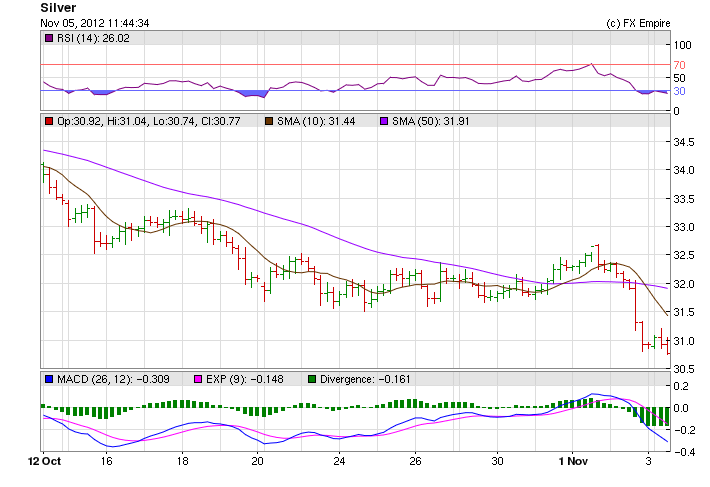Click the 0.2 MACD axis label
Screen dimensions: 710x487
tap(681, 386)
